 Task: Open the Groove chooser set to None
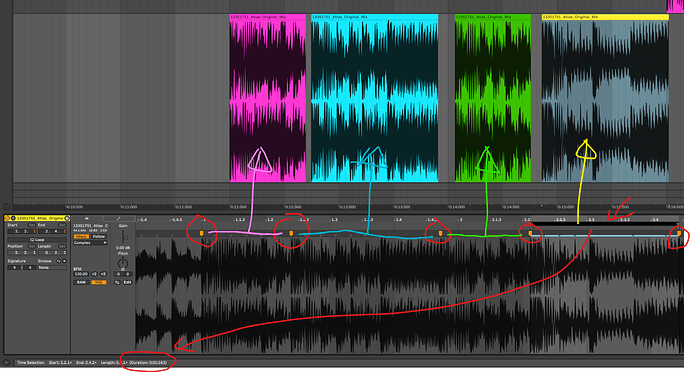click(x=52, y=267)
